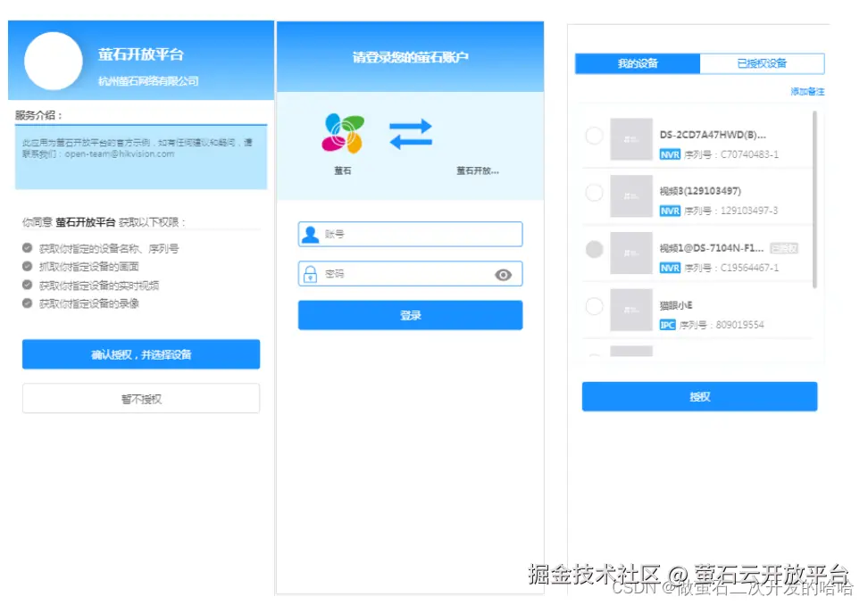
Task: Click the NVR badge for serial 129103497-3
Action: click(x=670, y=211)
